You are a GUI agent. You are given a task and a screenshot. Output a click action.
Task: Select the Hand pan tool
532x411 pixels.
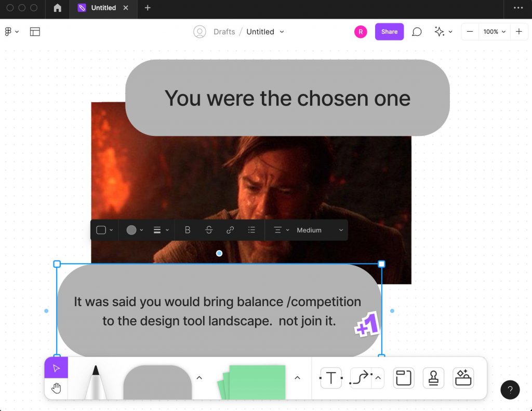[x=56, y=388]
